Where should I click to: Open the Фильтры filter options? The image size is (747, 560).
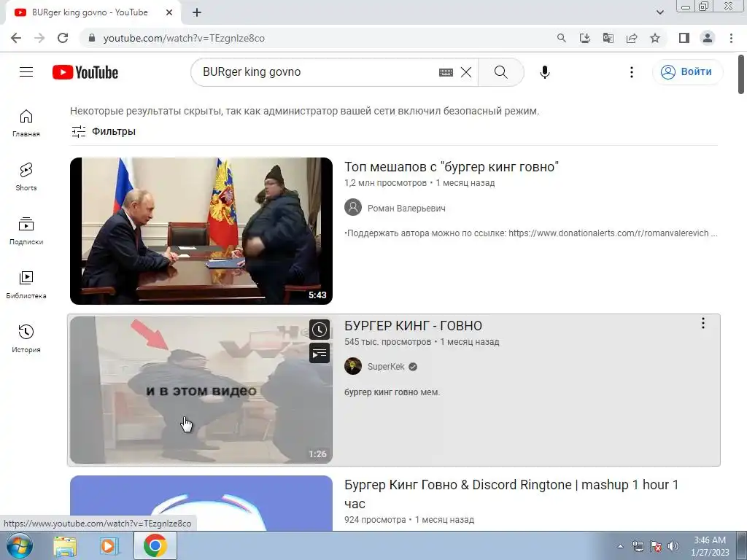coord(104,131)
